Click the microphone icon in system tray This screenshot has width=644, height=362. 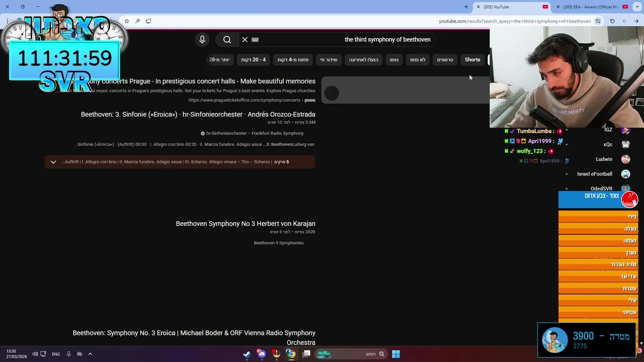tap(68, 354)
